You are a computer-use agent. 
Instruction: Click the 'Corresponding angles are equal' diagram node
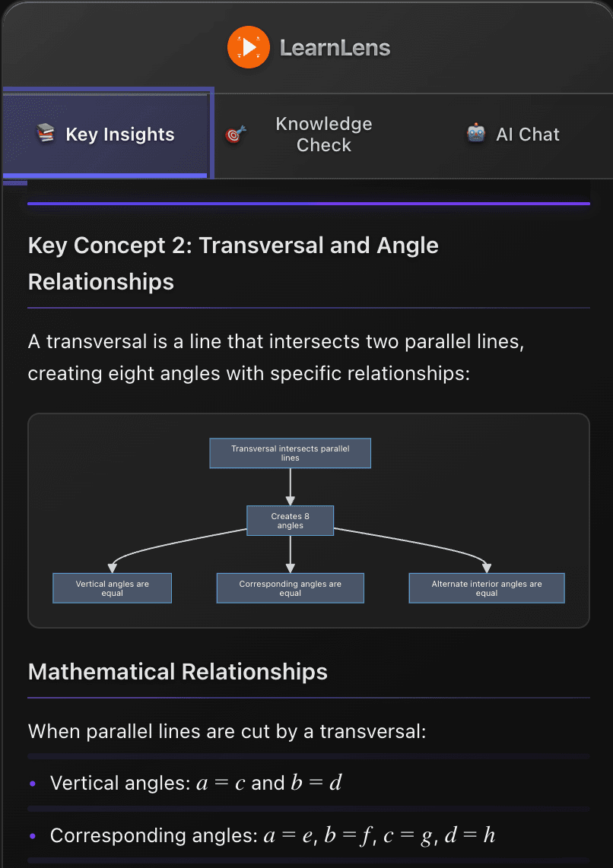(290, 588)
